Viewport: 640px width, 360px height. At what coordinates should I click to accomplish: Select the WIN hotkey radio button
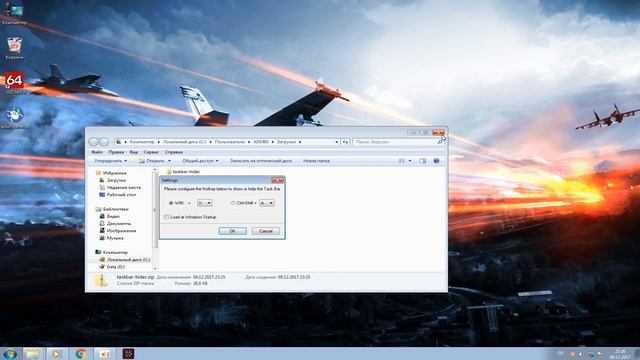pos(171,203)
